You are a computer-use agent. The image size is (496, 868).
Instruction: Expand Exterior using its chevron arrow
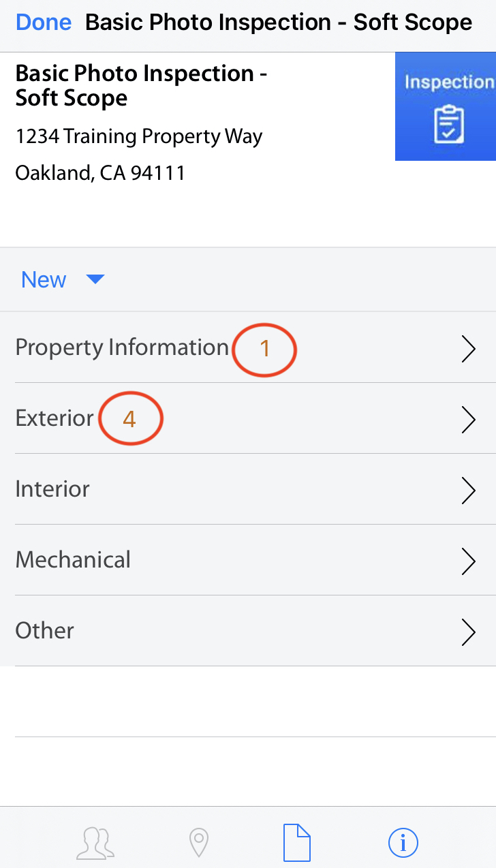[468, 420]
